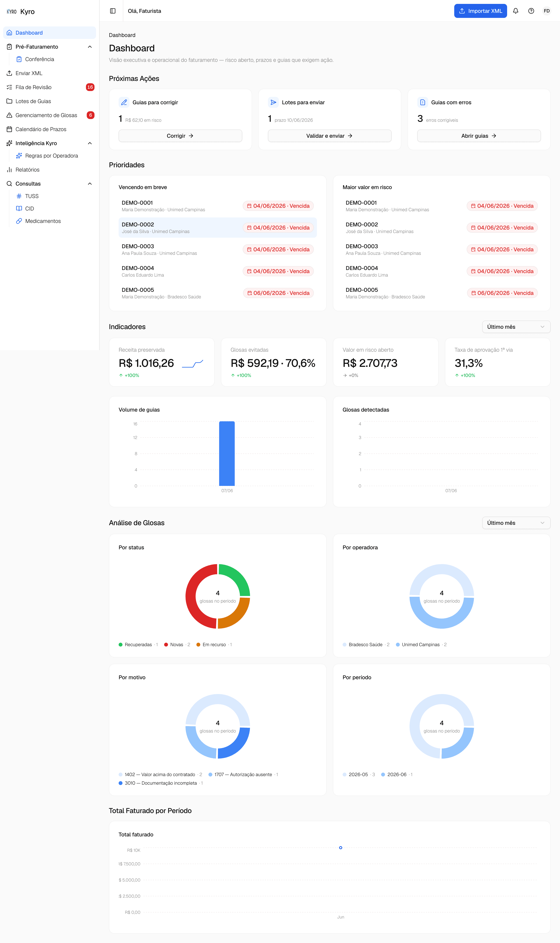Toggle the Novas red legend swatch
Image resolution: width=560 pixels, height=943 pixels.
coord(166,645)
